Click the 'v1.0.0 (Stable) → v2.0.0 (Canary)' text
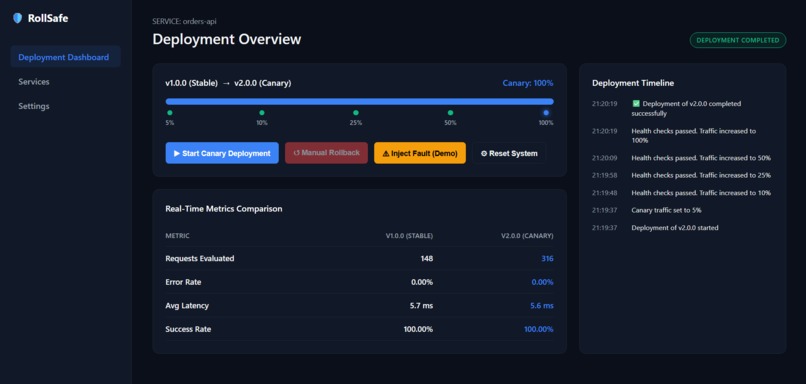Screen dimensions: 806x384 pos(228,83)
